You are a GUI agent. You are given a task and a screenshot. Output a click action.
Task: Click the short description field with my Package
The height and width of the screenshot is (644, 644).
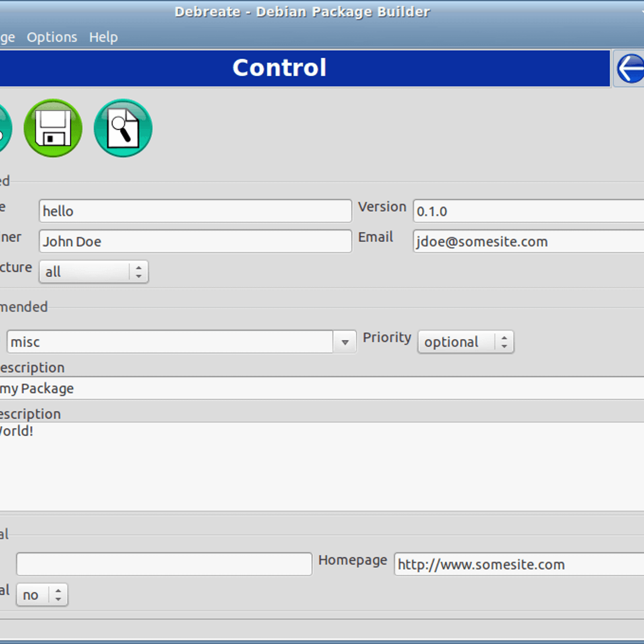[x=322, y=388]
